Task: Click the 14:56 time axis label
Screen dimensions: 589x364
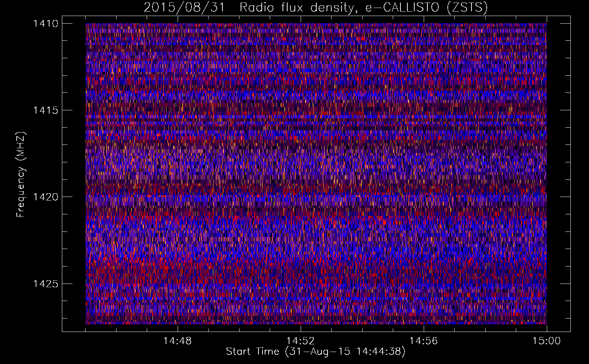Action: click(x=424, y=341)
